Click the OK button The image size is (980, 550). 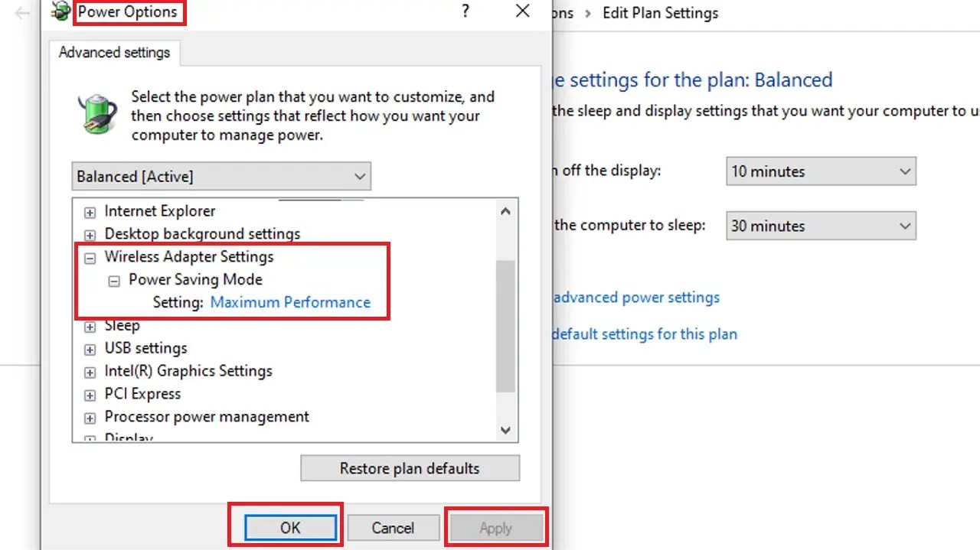290,527
